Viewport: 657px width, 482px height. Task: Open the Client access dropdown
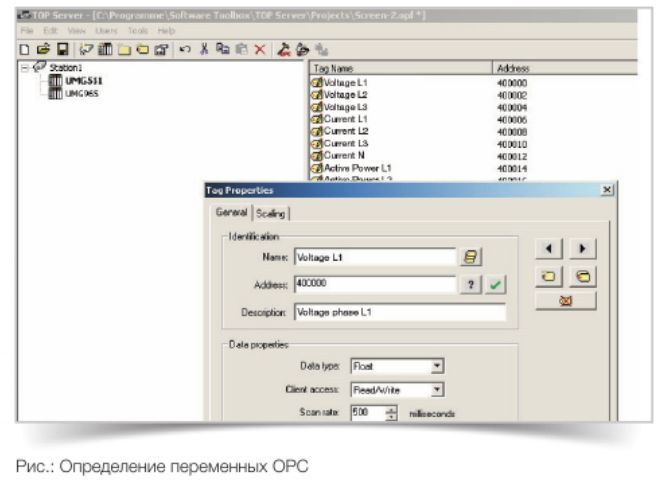pyautogui.click(x=437, y=389)
